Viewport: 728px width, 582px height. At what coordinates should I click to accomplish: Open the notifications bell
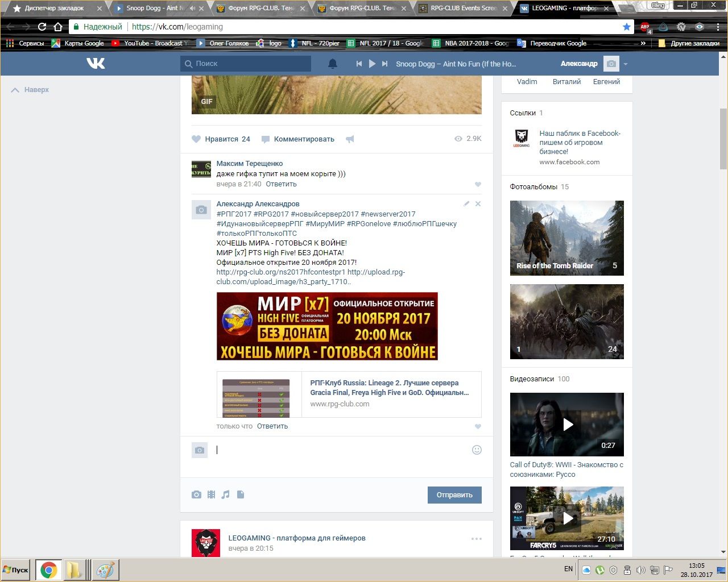[x=333, y=64]
